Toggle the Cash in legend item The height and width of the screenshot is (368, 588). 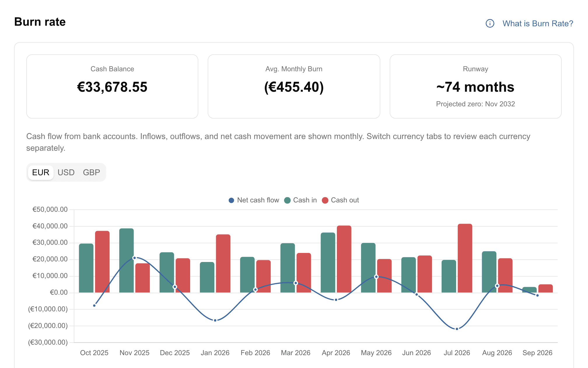click(x=300, y=200)
